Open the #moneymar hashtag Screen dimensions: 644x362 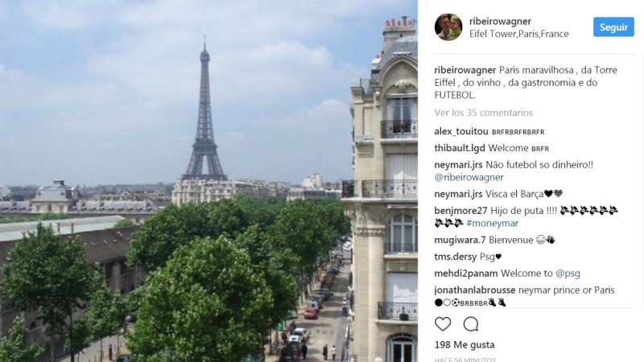[492, 224]
